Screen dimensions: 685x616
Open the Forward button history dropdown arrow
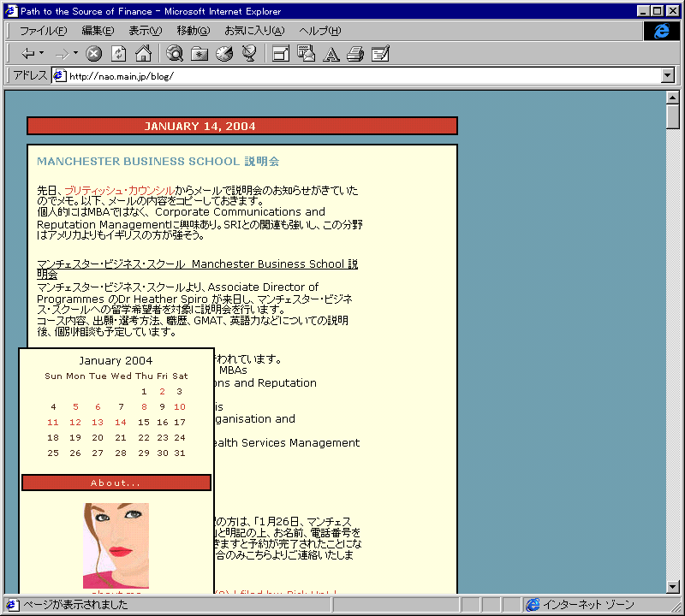[75, 53]
